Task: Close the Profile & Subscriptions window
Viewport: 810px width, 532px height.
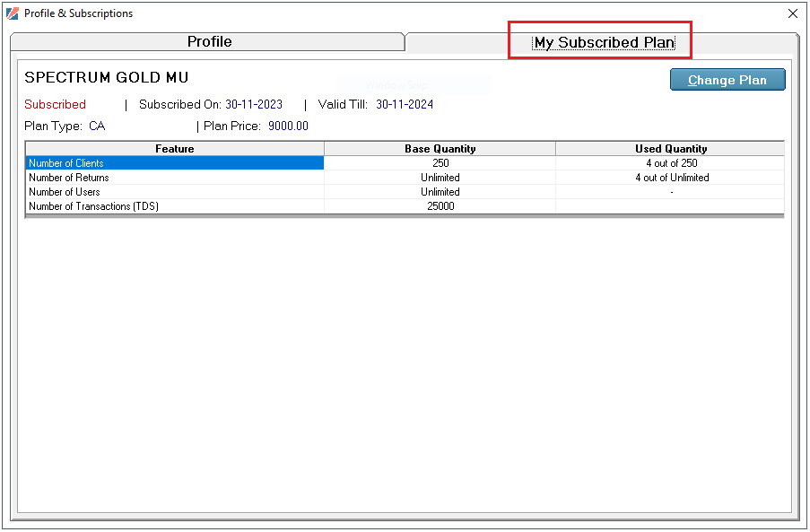Action: (x=792, y=13)
